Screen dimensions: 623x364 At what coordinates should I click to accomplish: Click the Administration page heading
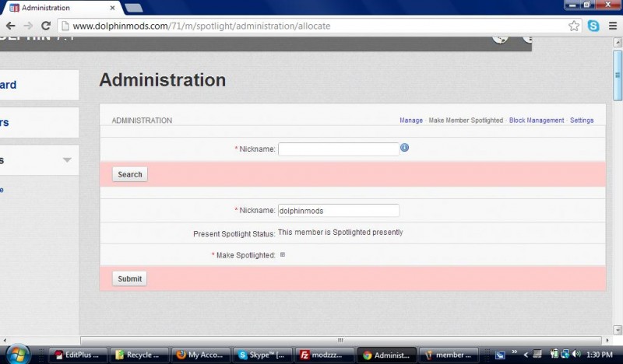163,80
